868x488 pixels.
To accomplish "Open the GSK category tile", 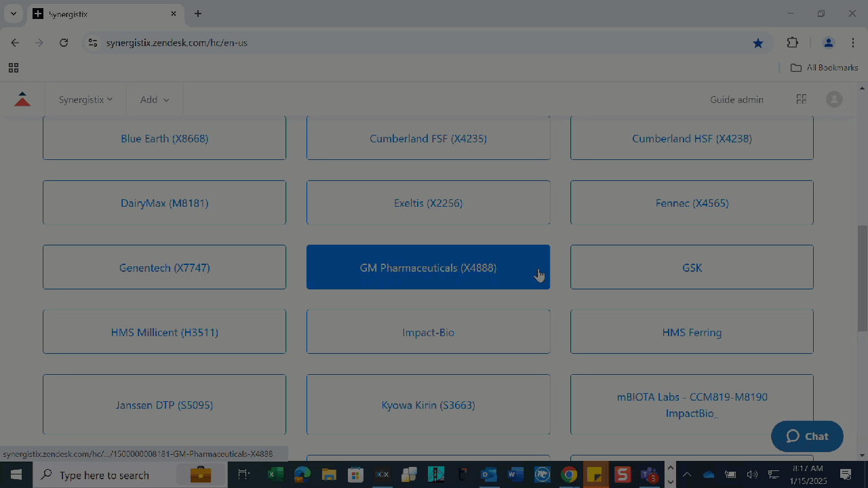I will point(692,267).
